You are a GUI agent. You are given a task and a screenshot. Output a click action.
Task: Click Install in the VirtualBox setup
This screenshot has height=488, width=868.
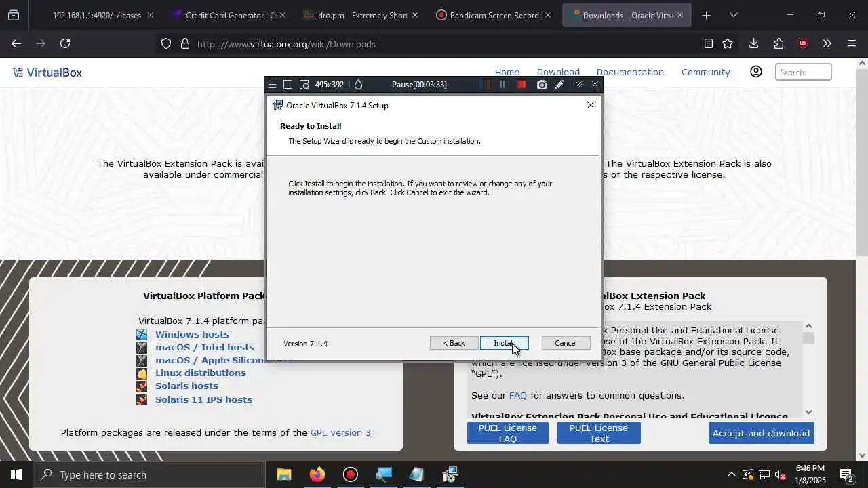pos(504,343)
